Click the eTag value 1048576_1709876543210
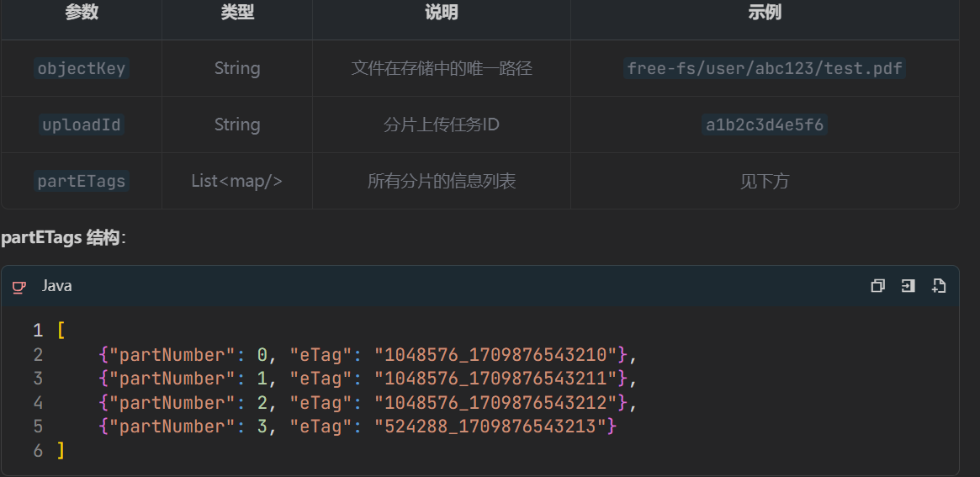 point(495,355)
